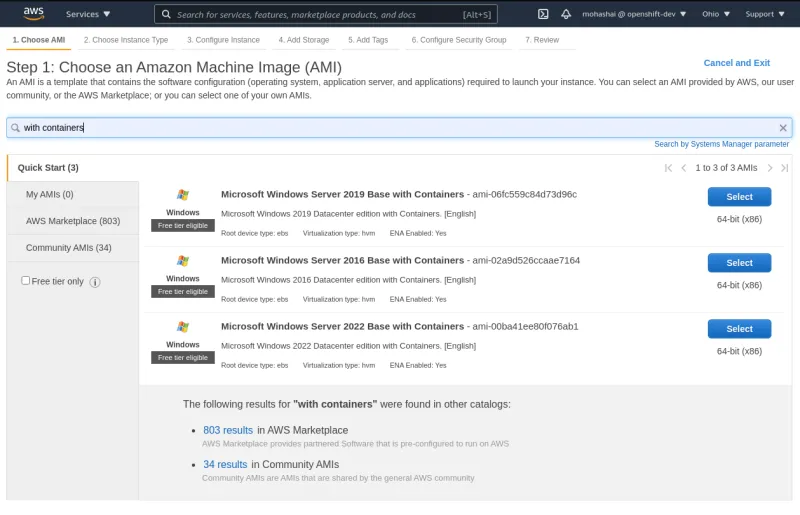Open the notifications bell icon
Screen dimensions: 800x515
(566, 14)
